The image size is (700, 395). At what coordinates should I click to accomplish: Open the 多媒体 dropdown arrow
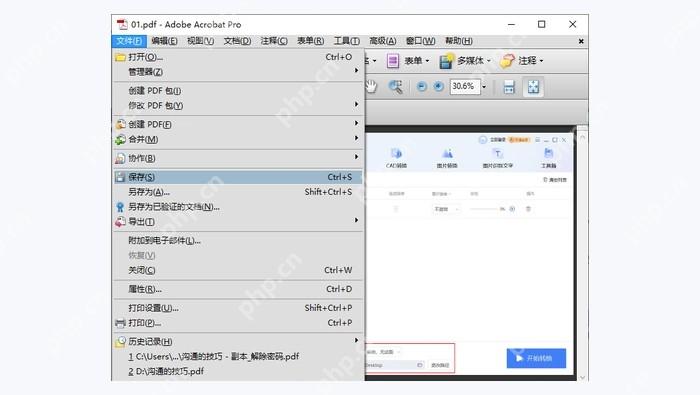pos(488,61)
